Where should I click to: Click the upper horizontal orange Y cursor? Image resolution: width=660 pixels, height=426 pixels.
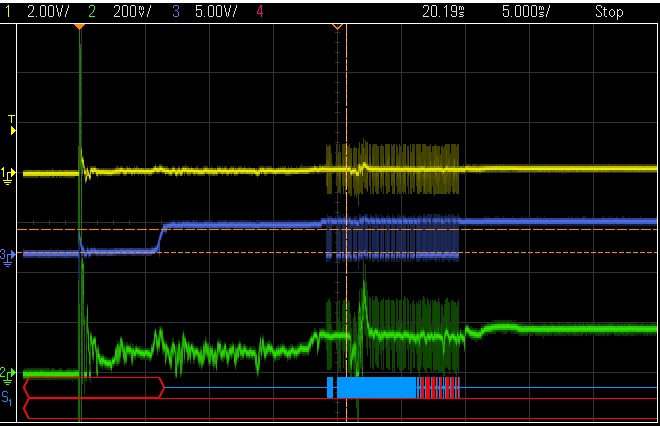[337, 229]
